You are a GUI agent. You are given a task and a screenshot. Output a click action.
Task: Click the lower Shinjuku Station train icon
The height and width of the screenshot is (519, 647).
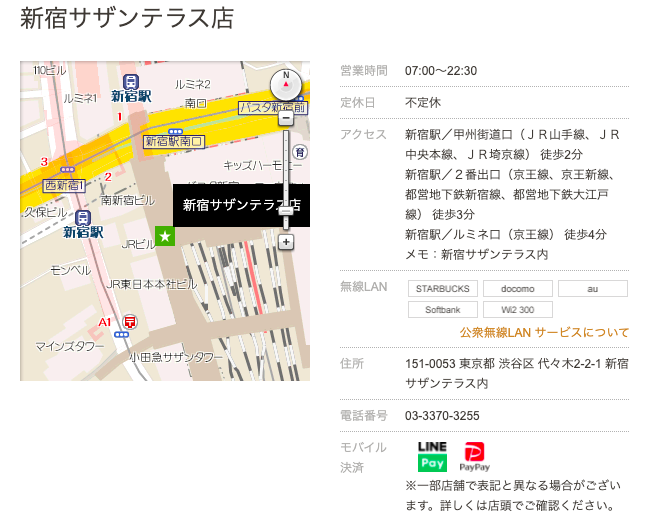(83, 217)
